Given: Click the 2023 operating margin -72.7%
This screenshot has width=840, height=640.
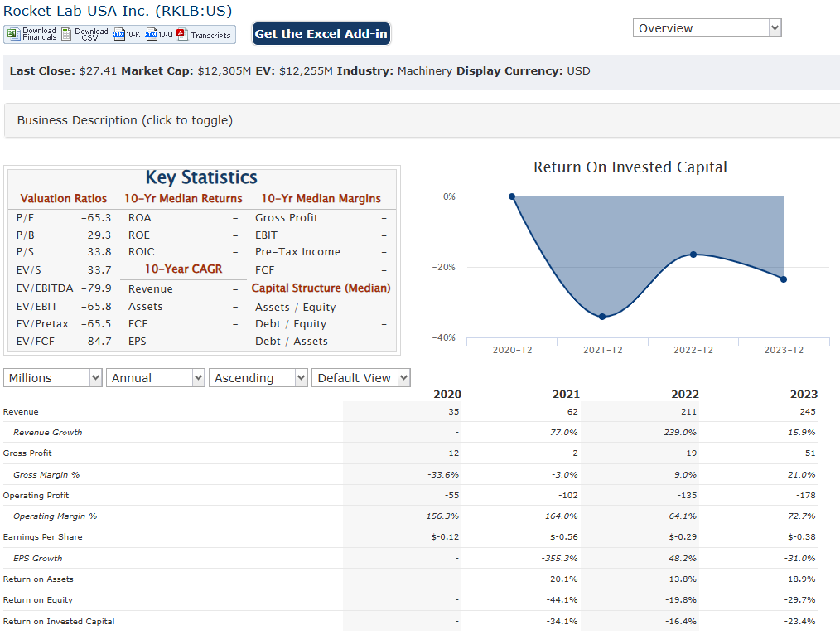Looking at the screenshot, I should tap(799, 516).
